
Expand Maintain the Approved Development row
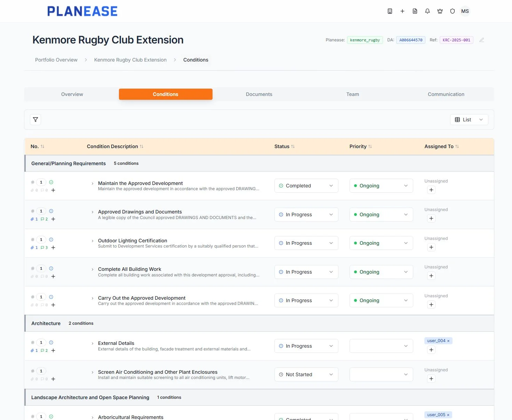point(92,184)
